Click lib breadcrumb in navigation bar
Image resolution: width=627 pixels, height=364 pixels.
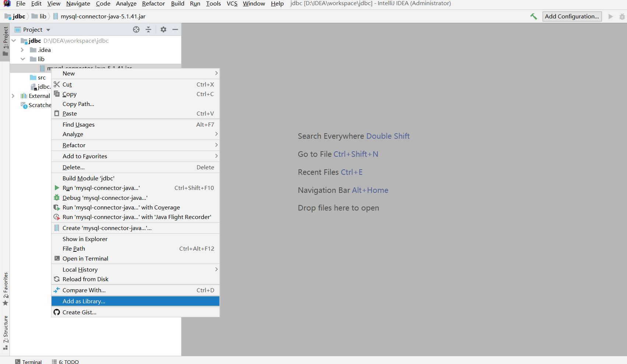tap(39, 17)
